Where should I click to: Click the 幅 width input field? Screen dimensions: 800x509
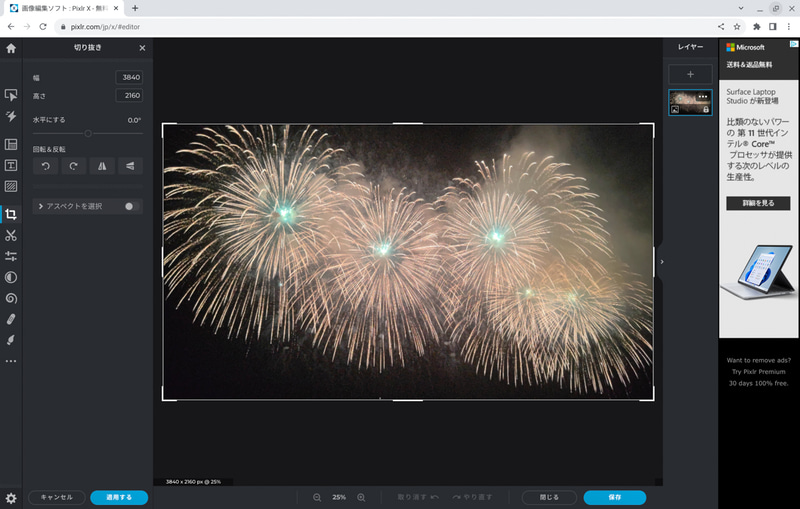click(129, 78)
